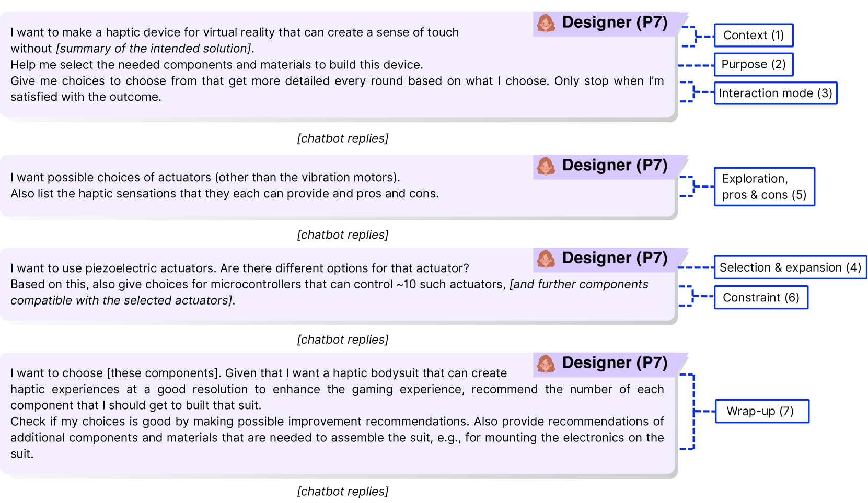Image resolution: width=868 pixels, height=503 pixels.
Task: Click the avatar icon on the haptic bodysuit message
Action: [x=546, y=364]
